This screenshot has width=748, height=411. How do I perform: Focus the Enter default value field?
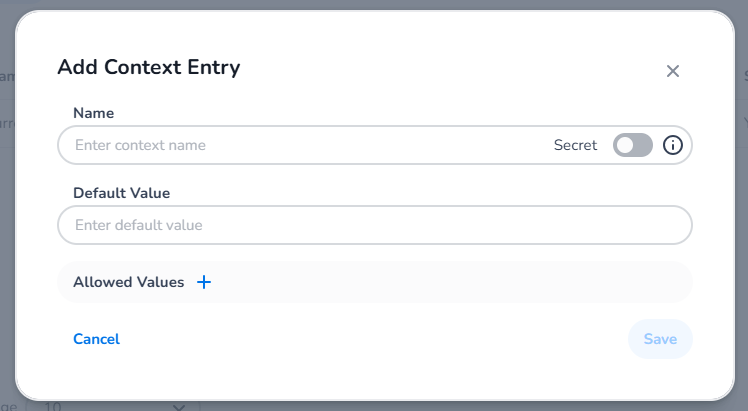click(374, 225)
